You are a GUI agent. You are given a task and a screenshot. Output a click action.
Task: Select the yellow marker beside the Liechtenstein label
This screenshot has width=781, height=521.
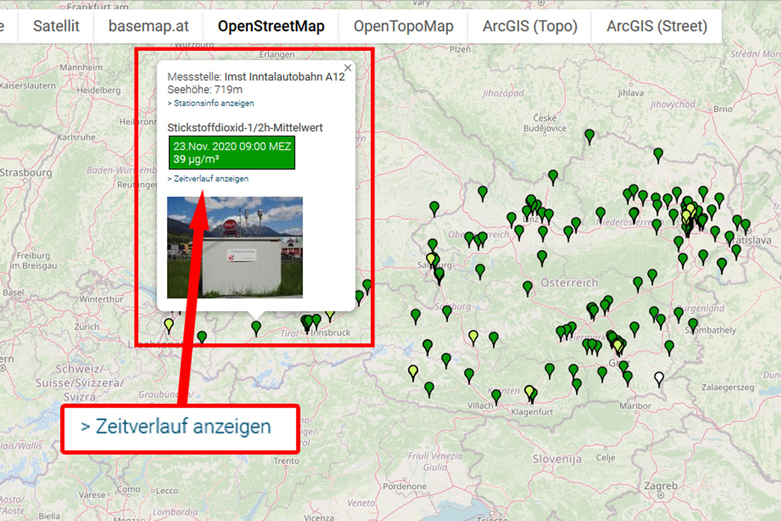pyautogui.click(x=169, y=326)
